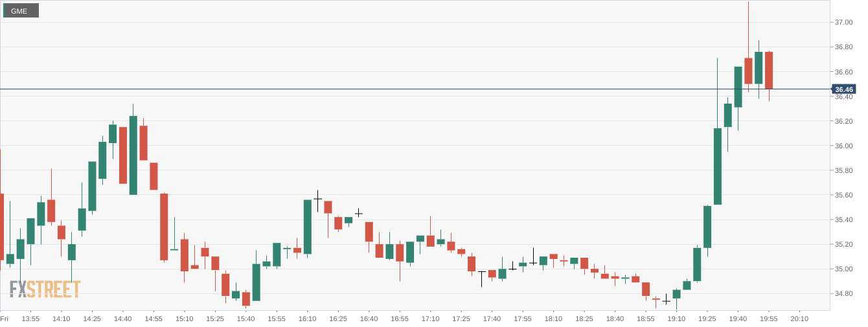
Task: Click the long red candle just after 14:55
Action: [x=164, y=227]
